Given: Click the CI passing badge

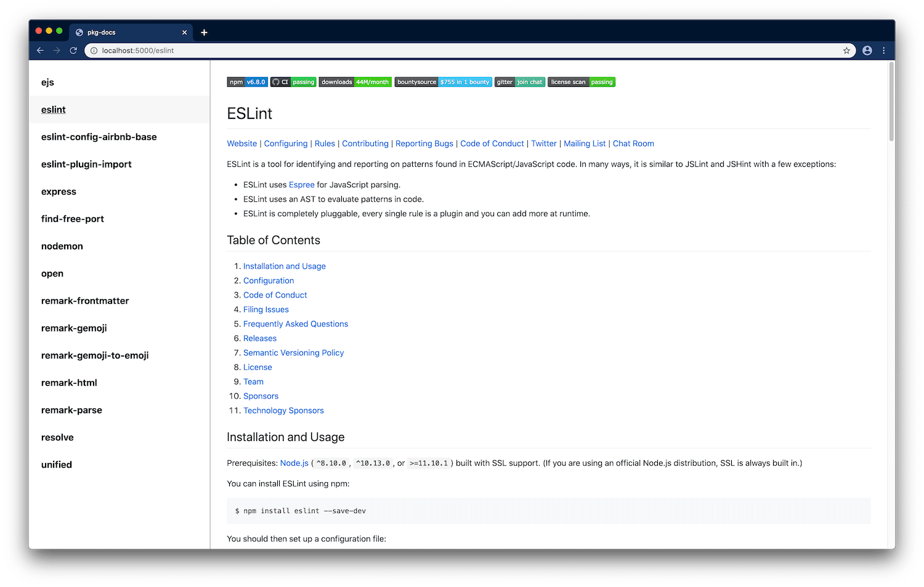Looking at the screenshot, I should [293, 82].
